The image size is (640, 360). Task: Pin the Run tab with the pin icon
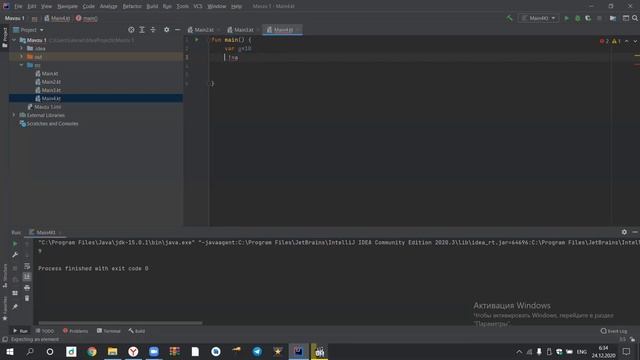pos(15,307)
